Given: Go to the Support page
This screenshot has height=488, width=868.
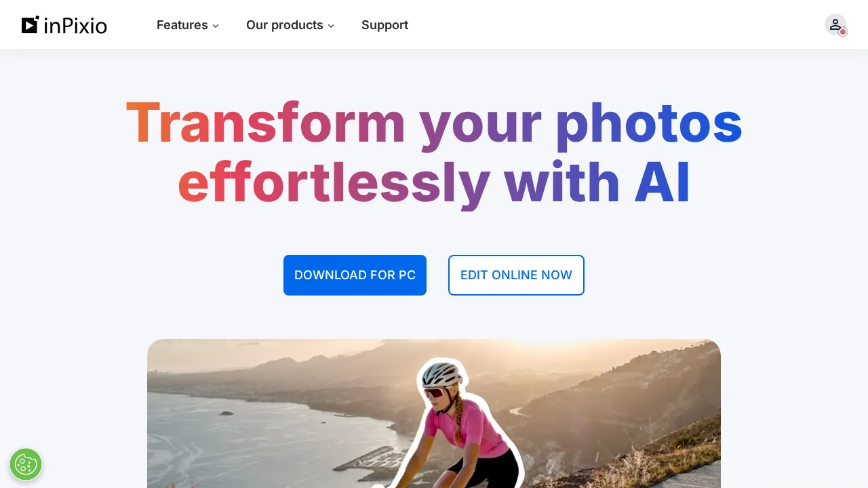Looking at the screenshot, I should 384,25.
